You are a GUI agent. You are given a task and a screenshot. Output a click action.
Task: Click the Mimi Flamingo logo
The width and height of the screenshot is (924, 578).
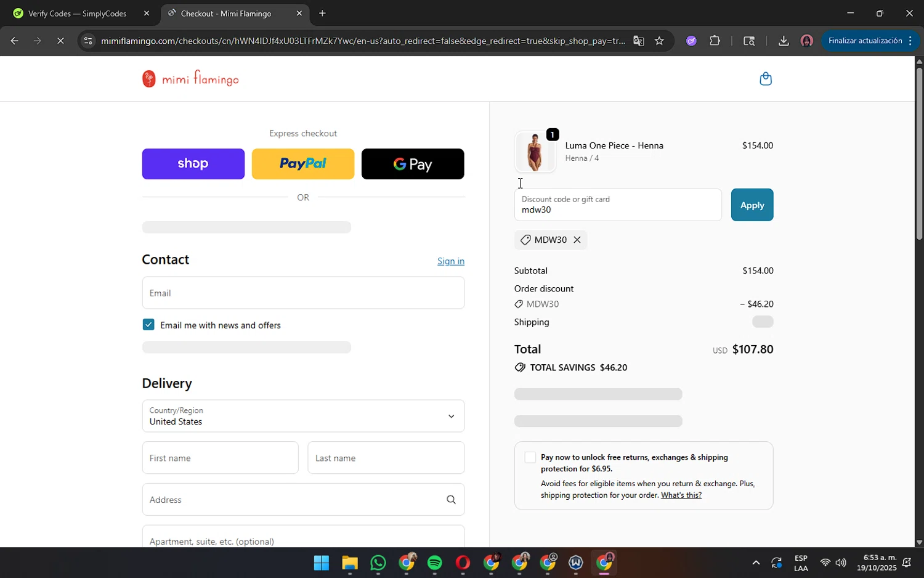190,79
